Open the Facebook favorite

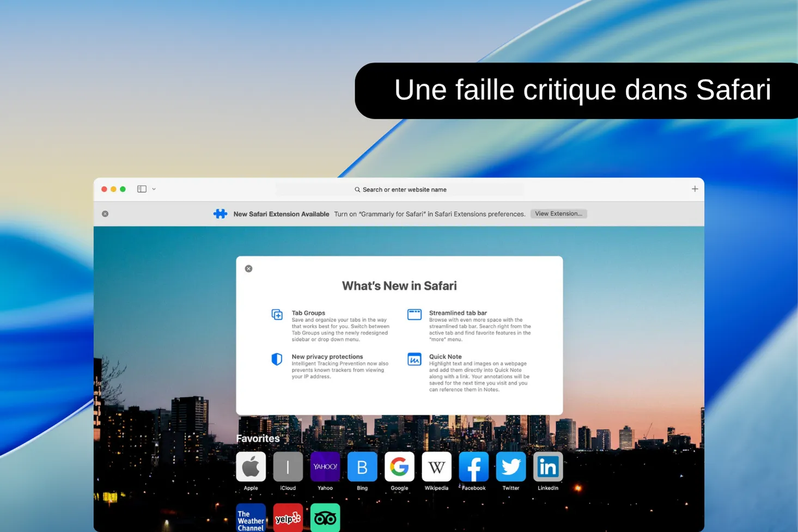tap(473, 467)
